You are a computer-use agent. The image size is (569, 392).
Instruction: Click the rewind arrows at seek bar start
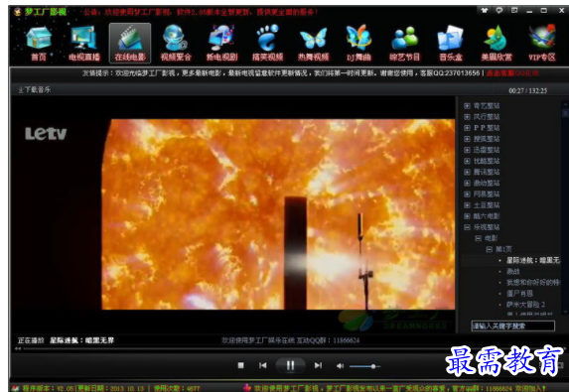click(18, 349)
